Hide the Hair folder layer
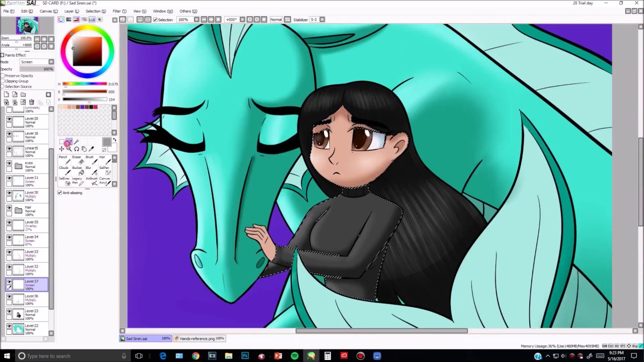 (9, 208)
